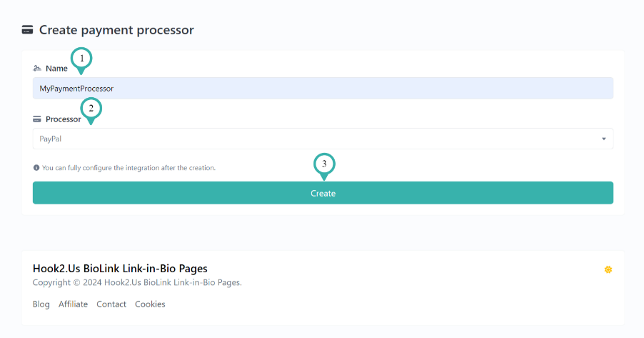Click the Create button

click(x=323, y=193)
